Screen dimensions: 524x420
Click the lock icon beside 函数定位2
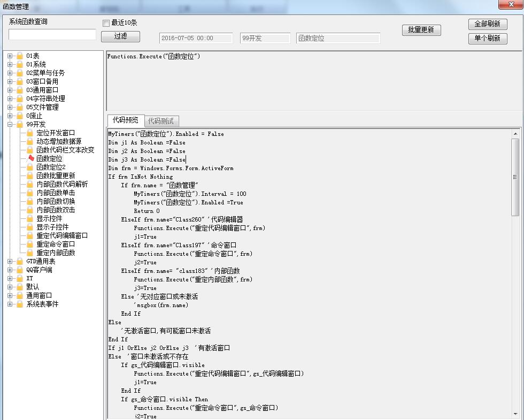click(x=30, y=167)
